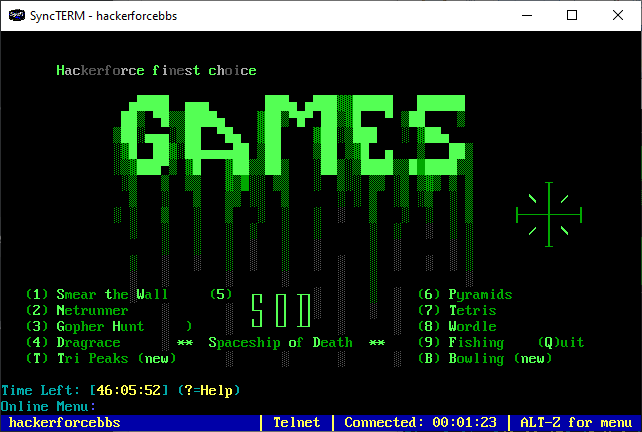Screen dimensions: 642x432
Task: Pick Tri Peaks (new) game
Action: tap(101, 359)
